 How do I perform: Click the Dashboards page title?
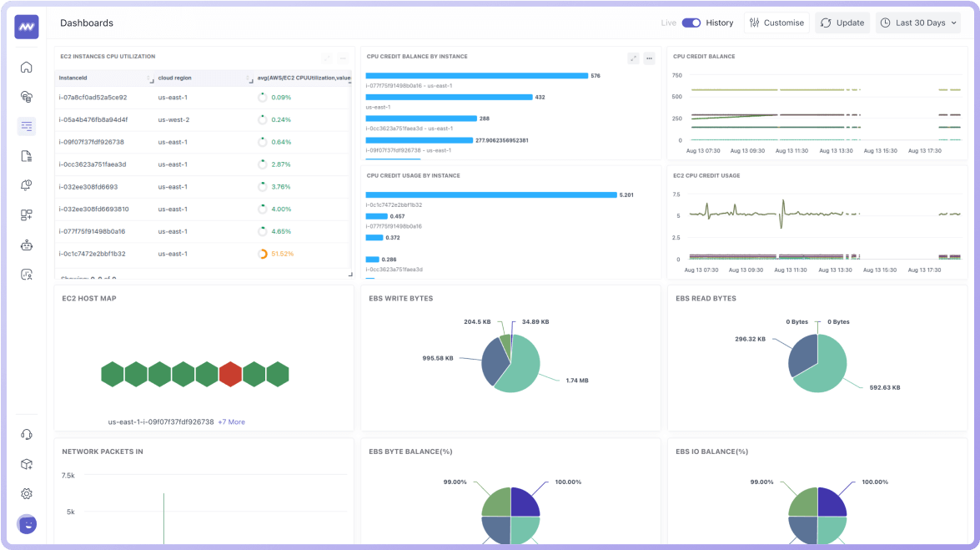tap(86, 23)
